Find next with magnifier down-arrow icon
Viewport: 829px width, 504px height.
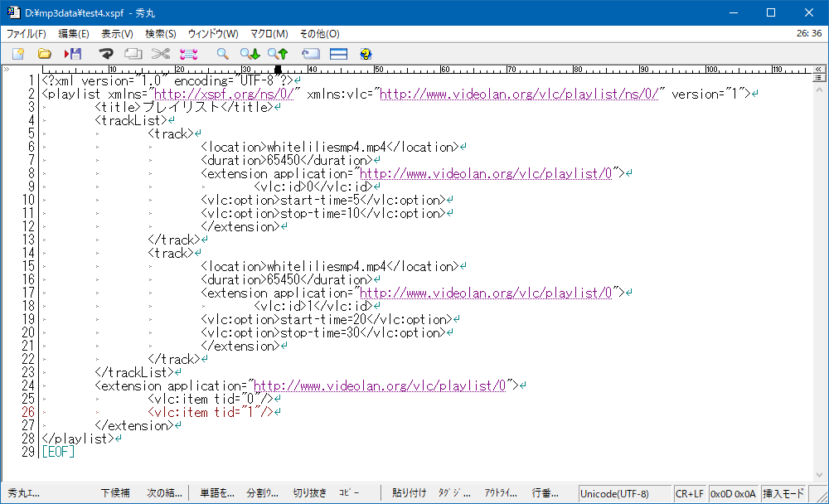click(250, 54)
